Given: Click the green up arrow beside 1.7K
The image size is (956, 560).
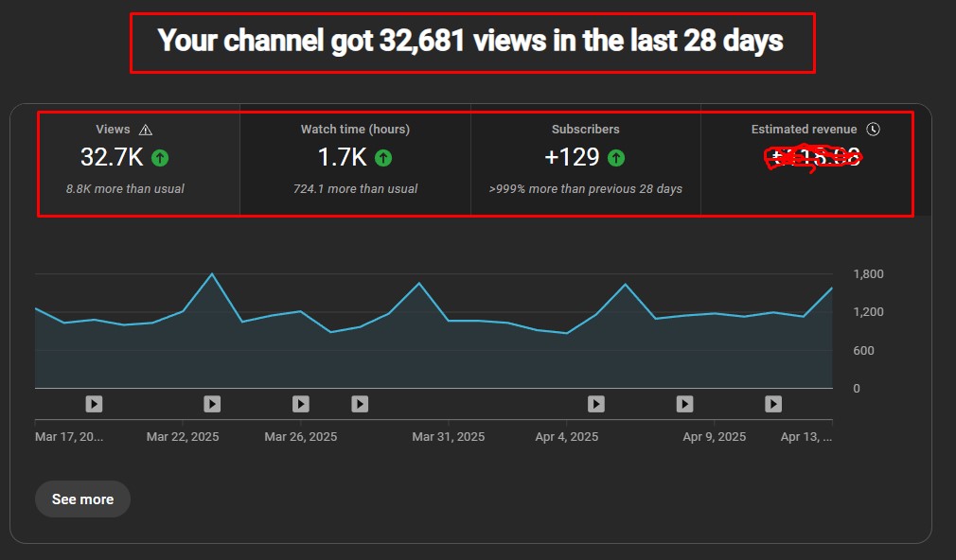Looking at the screenshot, I should [x=383, y=157].
